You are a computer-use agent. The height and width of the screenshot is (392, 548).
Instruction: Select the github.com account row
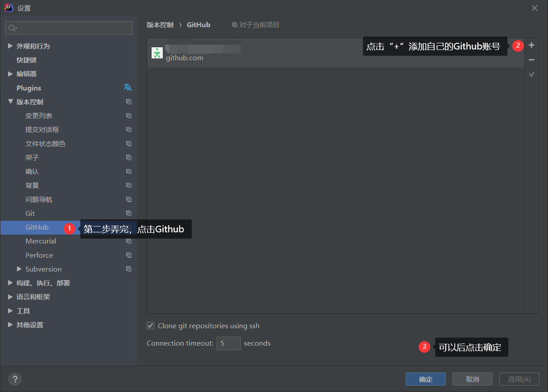click(x=336, y=53)
